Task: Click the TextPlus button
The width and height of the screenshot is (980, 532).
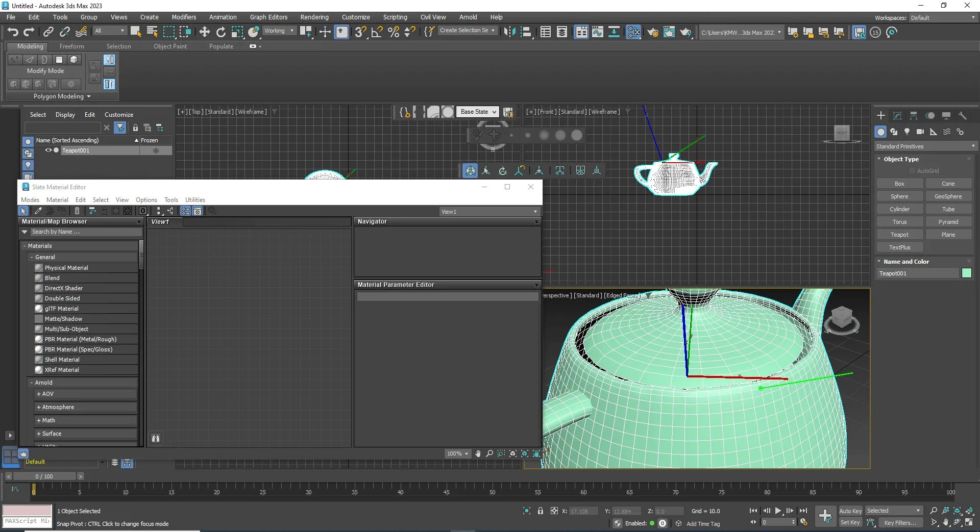Action: pyautogui.click(x=899, y=247)
